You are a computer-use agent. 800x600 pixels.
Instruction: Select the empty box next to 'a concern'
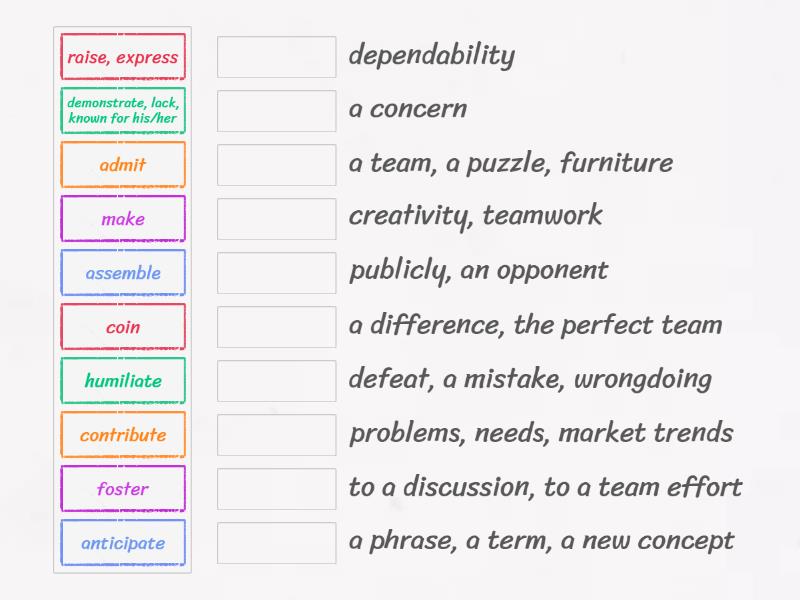point(276,110)
